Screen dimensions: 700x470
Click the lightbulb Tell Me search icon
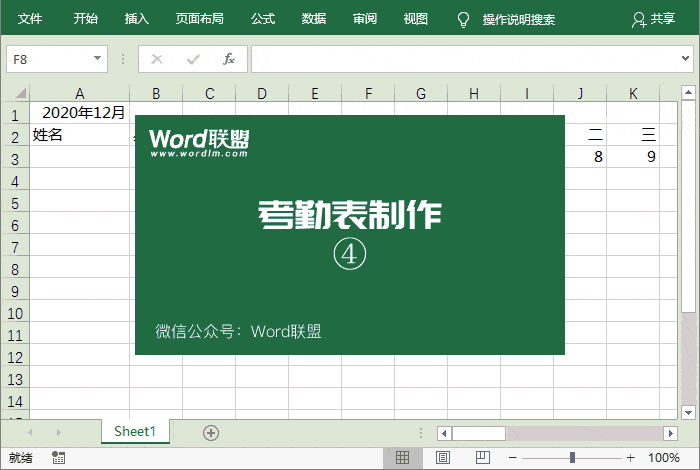tap(463, 19)
